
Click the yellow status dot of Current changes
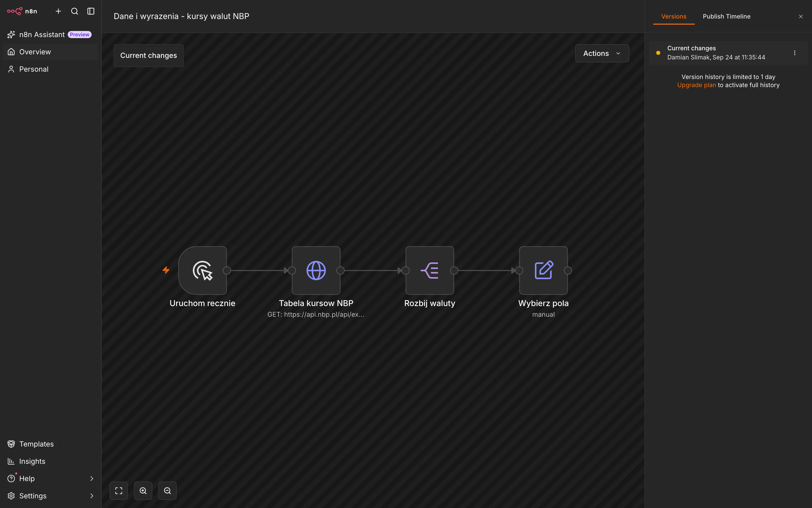click(x=658, y=53)
